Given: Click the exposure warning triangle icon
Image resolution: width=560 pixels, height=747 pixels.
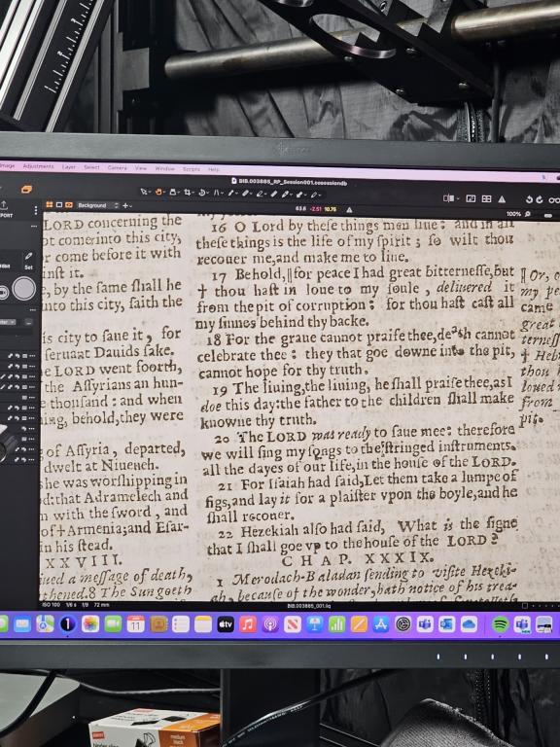Looking at the screenshot, I should coord(502,198).
